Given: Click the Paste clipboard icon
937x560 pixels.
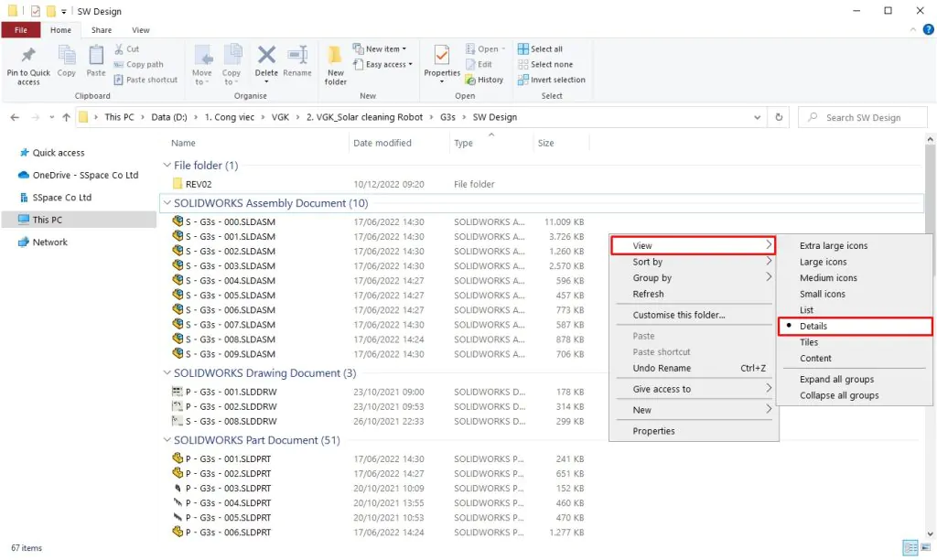Looking at the screenshot, I should pyautogui.click(x=95, y=55).
